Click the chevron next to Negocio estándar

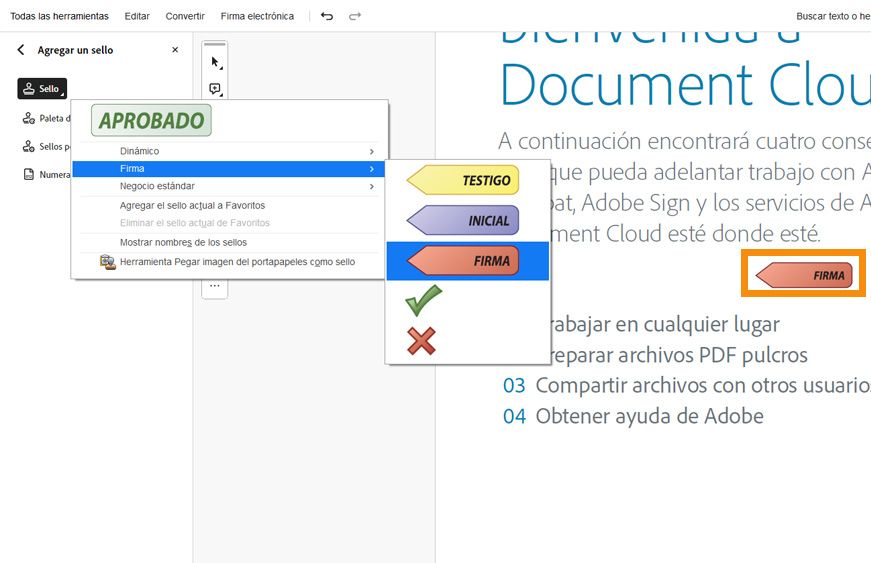372,187
